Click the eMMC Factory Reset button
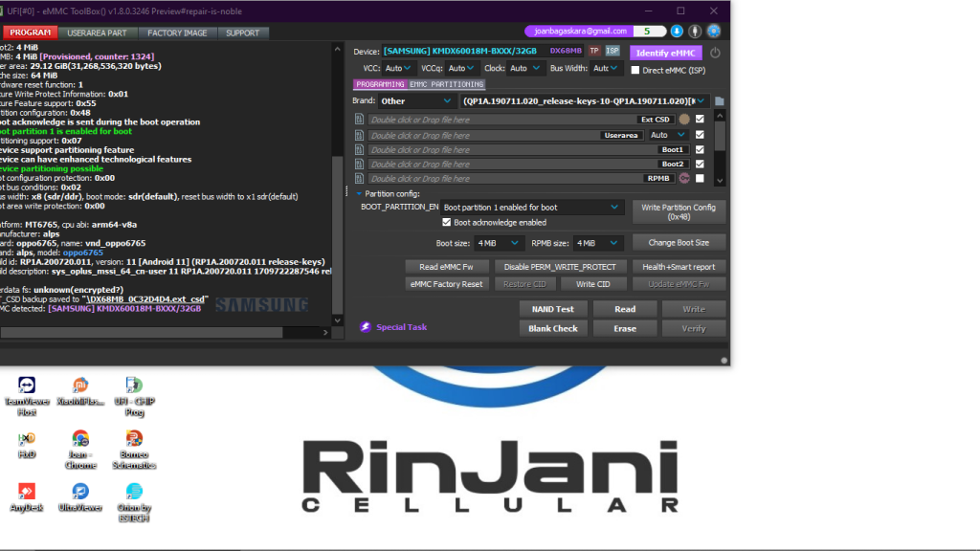Image resolution: width=980 pixels, height=551 pixels. tap(446, 284)
